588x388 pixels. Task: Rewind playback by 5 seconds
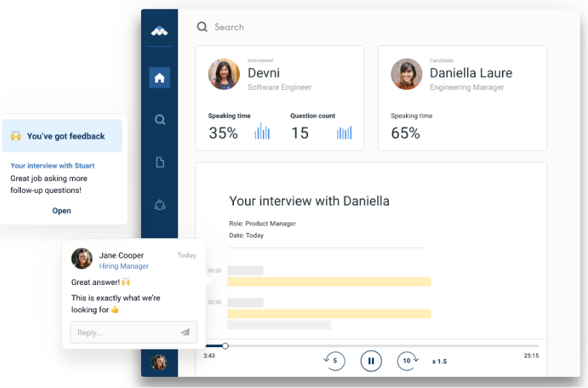[334, 361]
